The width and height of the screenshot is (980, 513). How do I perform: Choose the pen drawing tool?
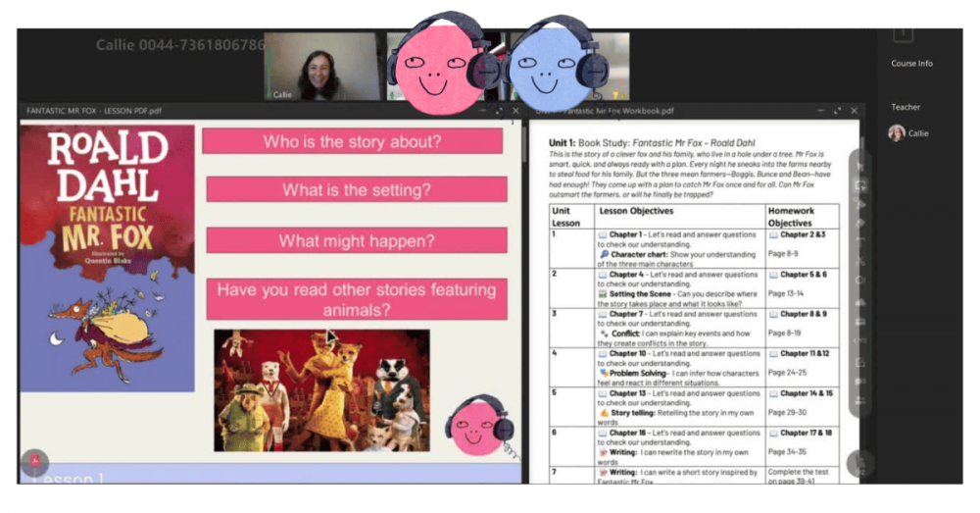pyautogui.click(x=860, y=204)
